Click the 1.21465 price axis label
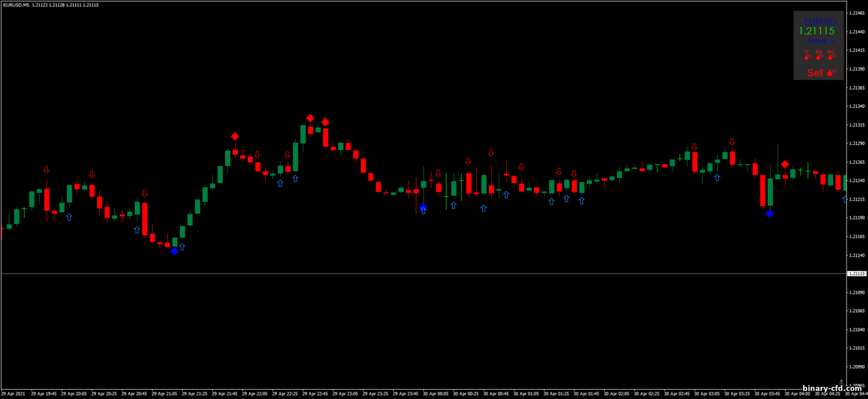 (857, 12)
